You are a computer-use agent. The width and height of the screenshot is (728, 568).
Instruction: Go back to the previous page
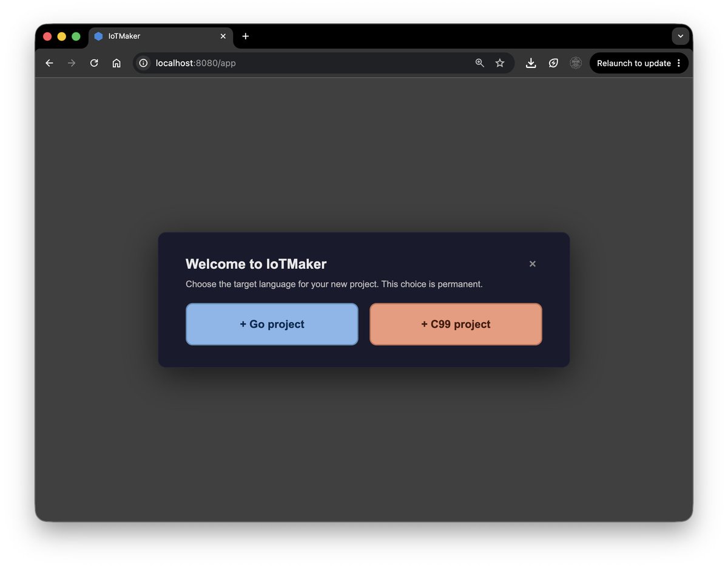click(x=50, y=63)
